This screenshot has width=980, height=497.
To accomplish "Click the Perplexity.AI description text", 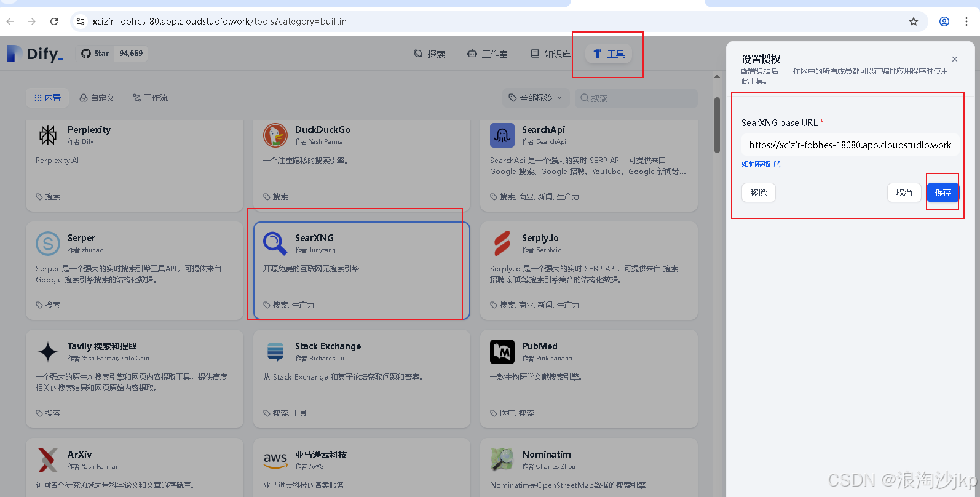I will point(57,161).
